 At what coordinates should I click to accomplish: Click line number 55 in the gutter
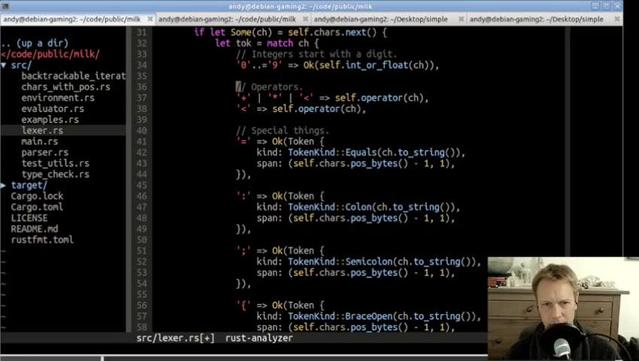pyautogui.click(x=141, y=295)
